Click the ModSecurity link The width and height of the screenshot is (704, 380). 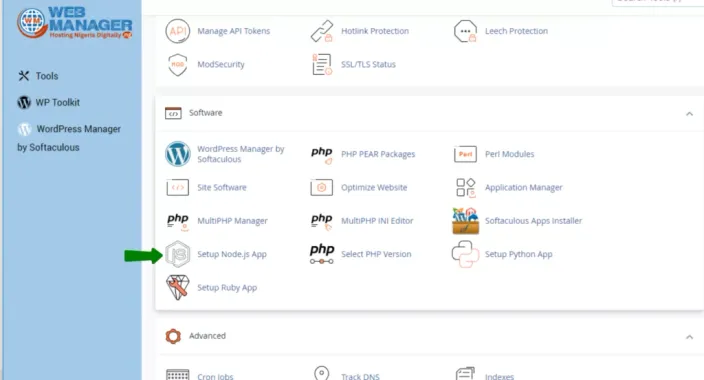221,64
